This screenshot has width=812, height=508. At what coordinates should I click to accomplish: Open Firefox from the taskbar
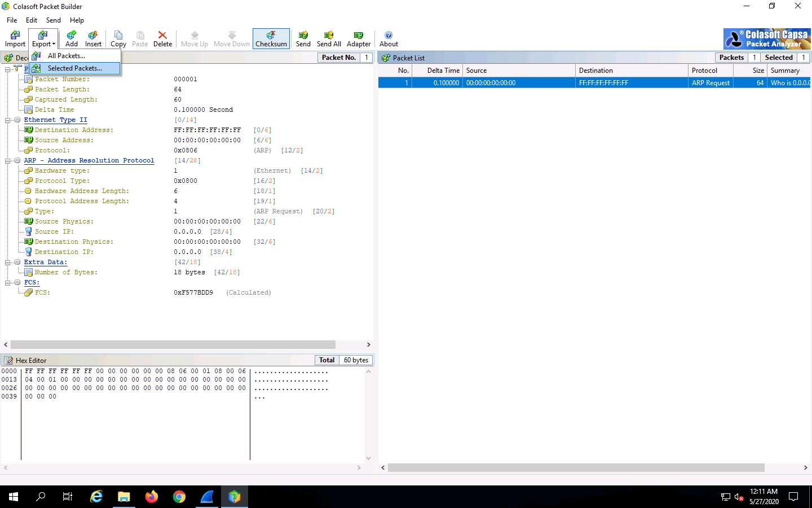click(x=152, y=497)
